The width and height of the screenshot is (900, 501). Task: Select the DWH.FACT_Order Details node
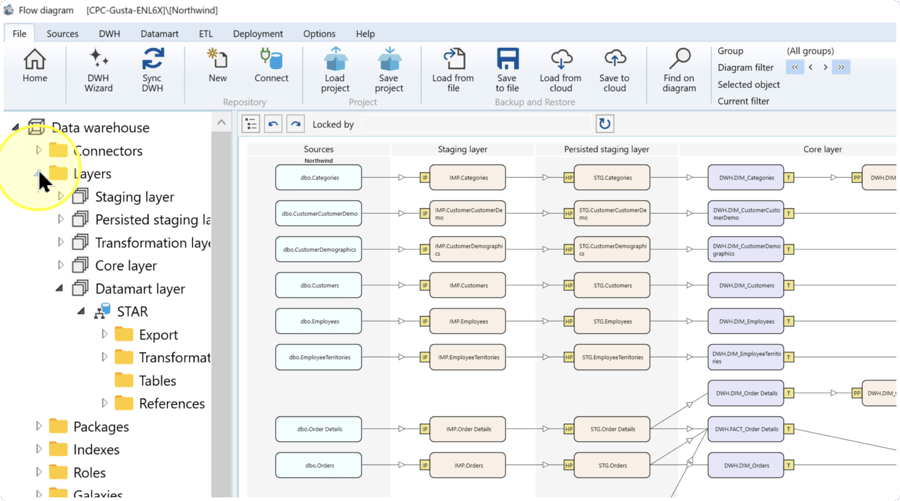pos(746,429)
